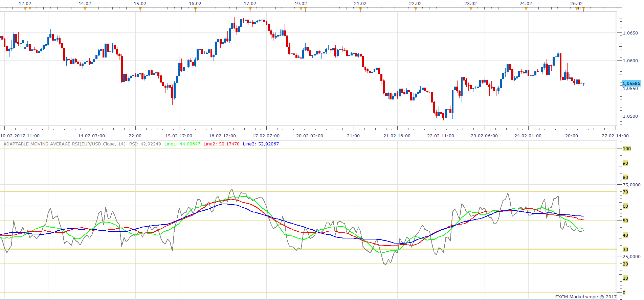Screen dimensions: 644x300
Task: Click the 12.02 date label at top
Action: coord(25,3)
